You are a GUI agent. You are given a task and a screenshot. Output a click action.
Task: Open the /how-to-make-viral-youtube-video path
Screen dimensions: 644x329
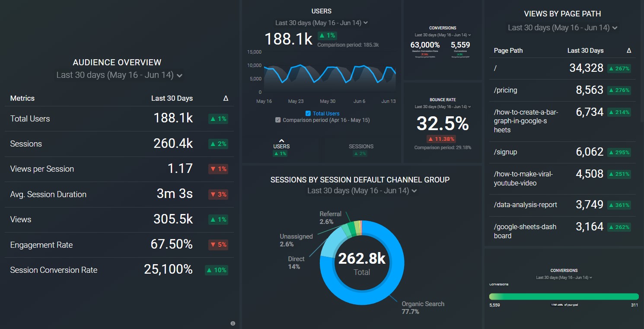[x=523, y=179]
